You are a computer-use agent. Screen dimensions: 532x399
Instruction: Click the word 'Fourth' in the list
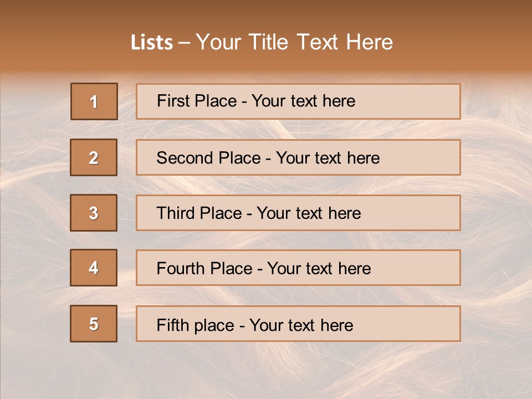[x=177, y=269]
